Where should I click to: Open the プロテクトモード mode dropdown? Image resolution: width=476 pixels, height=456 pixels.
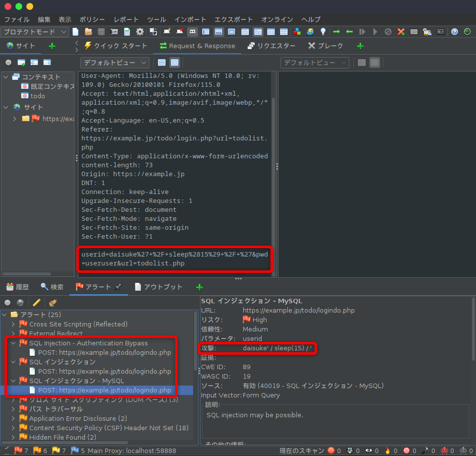click(x=34, y=32)
